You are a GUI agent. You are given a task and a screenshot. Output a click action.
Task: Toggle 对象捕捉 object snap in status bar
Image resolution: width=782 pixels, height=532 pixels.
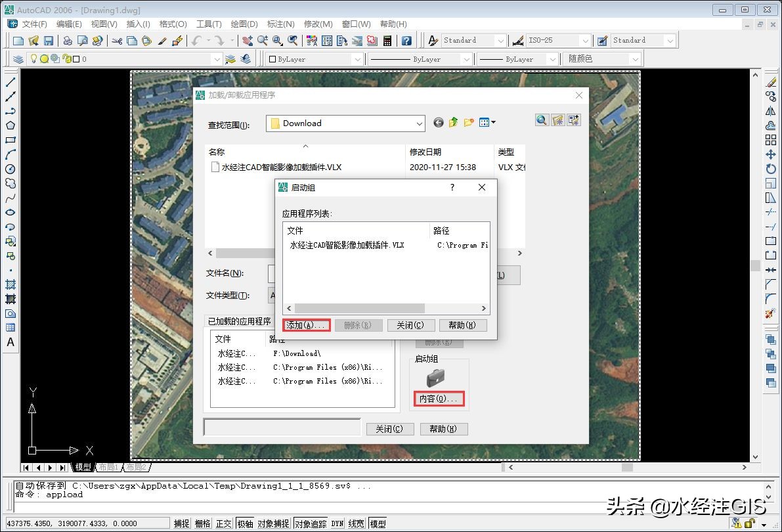point(273,523)
